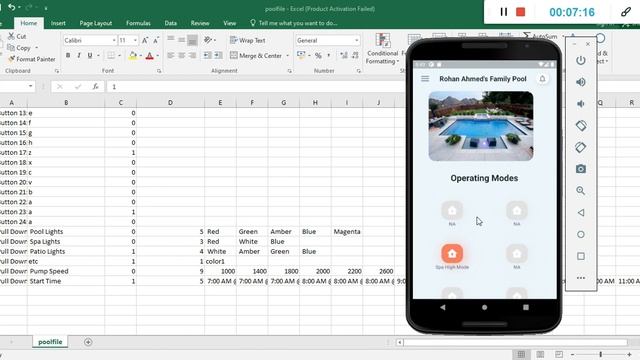Image resolution: width=640 pixels, height=360 pixels.
Task: Tap the Spa High Mode orange button
Action: tap(452, 254)
